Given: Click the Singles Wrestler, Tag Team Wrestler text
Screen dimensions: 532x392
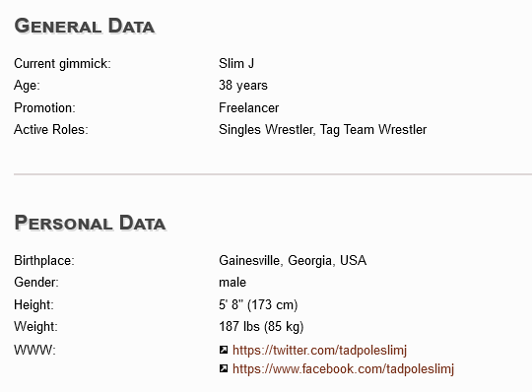Looking at the screenshot, I should tap(323, 130).
